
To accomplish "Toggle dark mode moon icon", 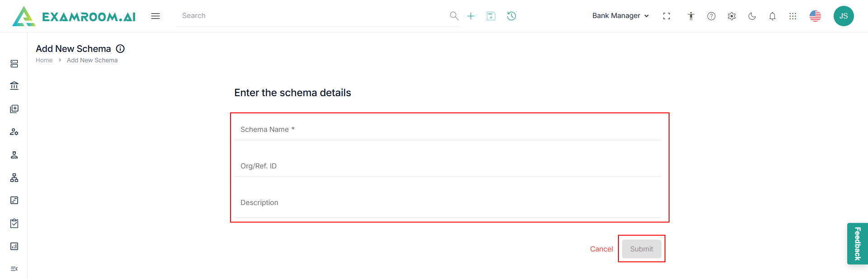I will tap(752, 16).
